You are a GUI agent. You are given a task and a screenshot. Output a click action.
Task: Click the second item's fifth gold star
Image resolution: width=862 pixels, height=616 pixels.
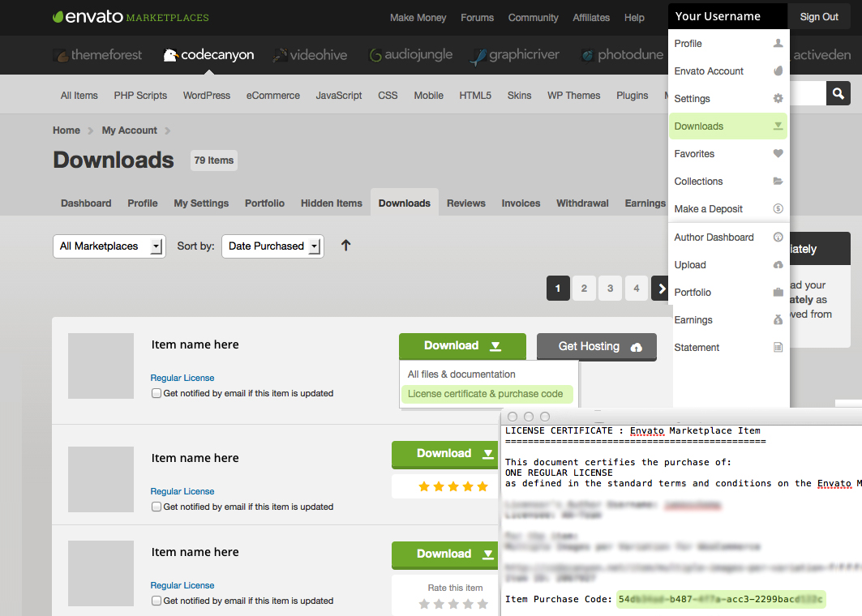tap(482, 486)
